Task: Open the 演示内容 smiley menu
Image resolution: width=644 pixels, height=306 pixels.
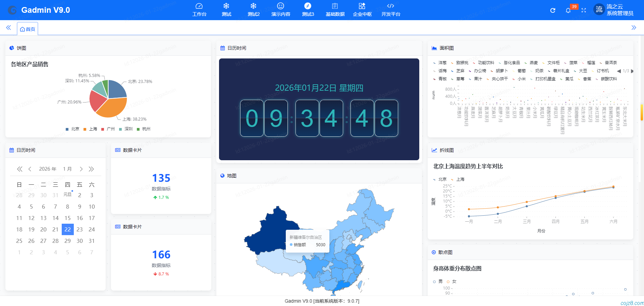Action: click(x=281, y=10)
